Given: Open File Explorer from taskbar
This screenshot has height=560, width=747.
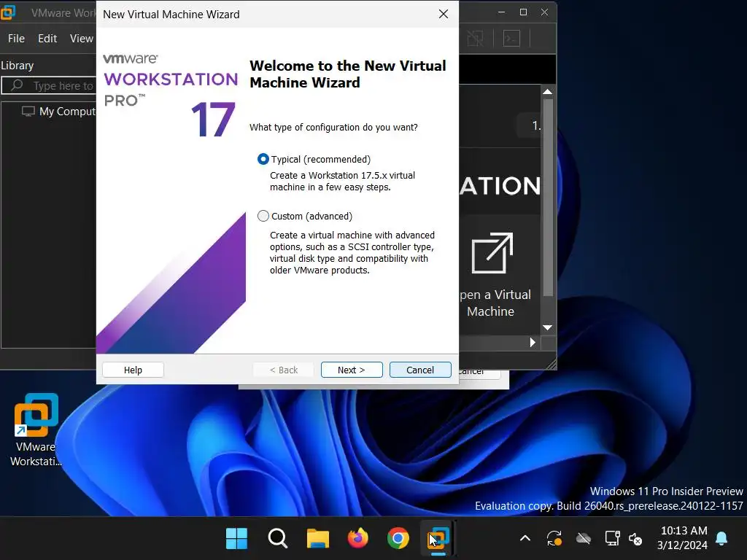Looking at the screenshot, I should [318, 539].
